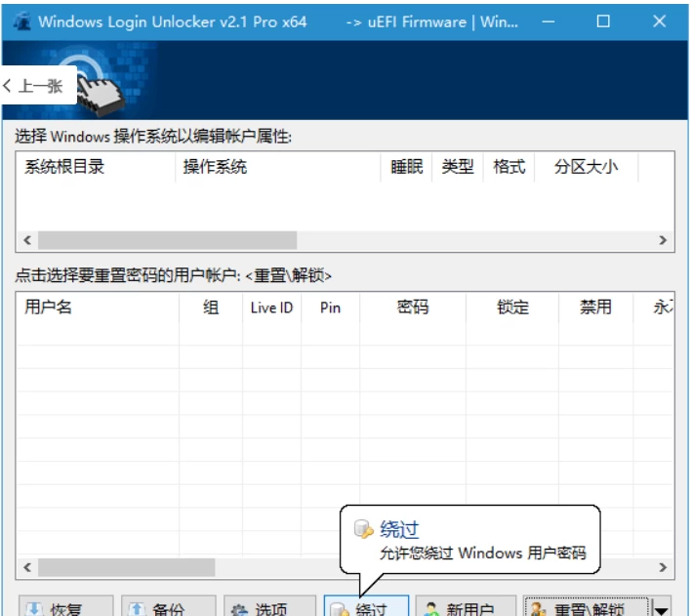The width and height of the screenshot is (692, 616).
Task: Go back with the 上一张 button
Action: coord(38,85)
